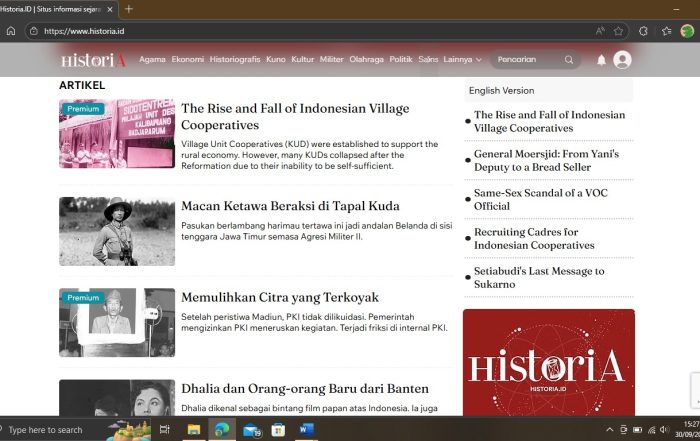700x441 pixels.
Task: Expand the Lainnya dropdown menu
Action: pos(462,60)
